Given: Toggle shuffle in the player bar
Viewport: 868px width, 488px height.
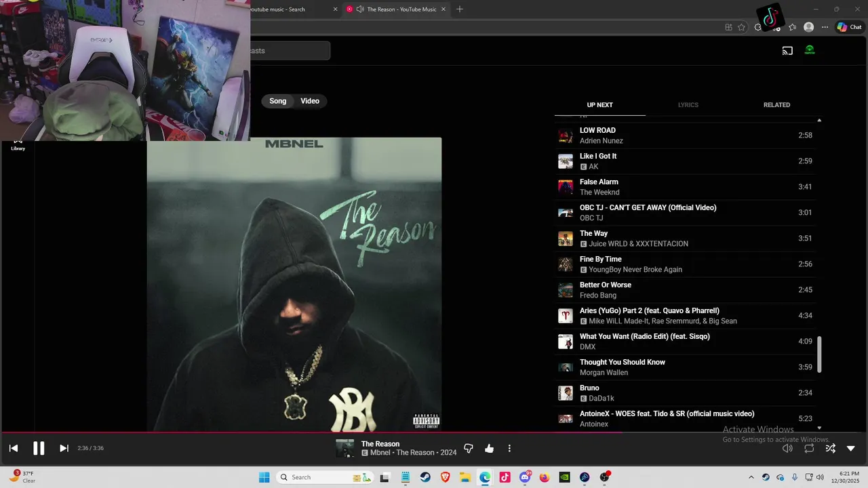Looking at the screenshot, I should (x=830, y=448).
